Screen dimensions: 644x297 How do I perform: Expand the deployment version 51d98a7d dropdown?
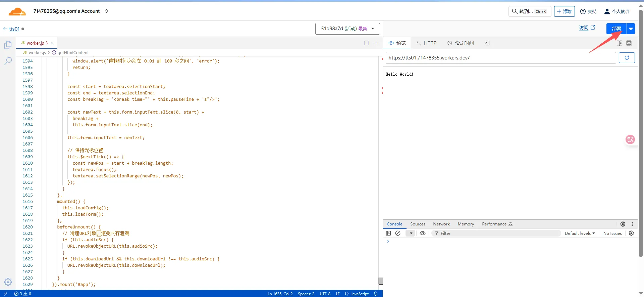coord(347,29)
